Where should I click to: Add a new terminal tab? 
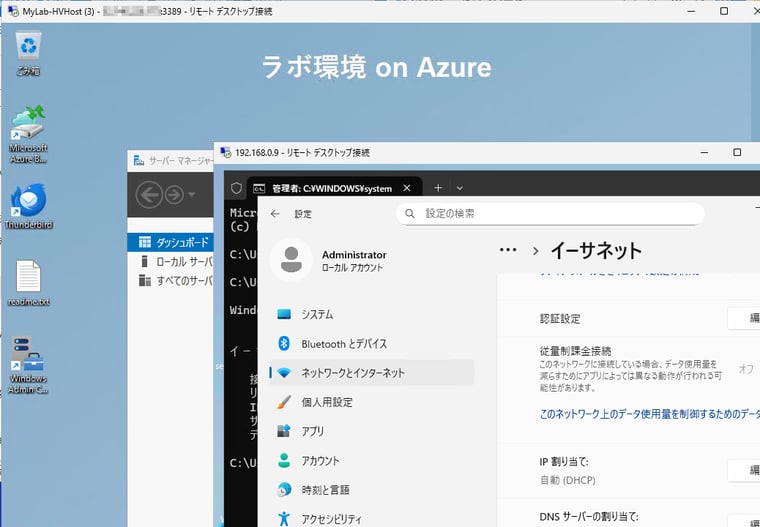pos(438,188)
